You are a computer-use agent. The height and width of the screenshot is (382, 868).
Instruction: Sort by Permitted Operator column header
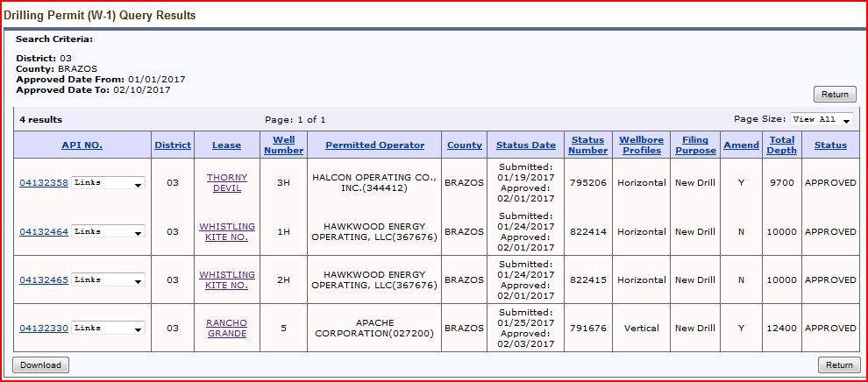pyautogui.click(x=374, y=145)
